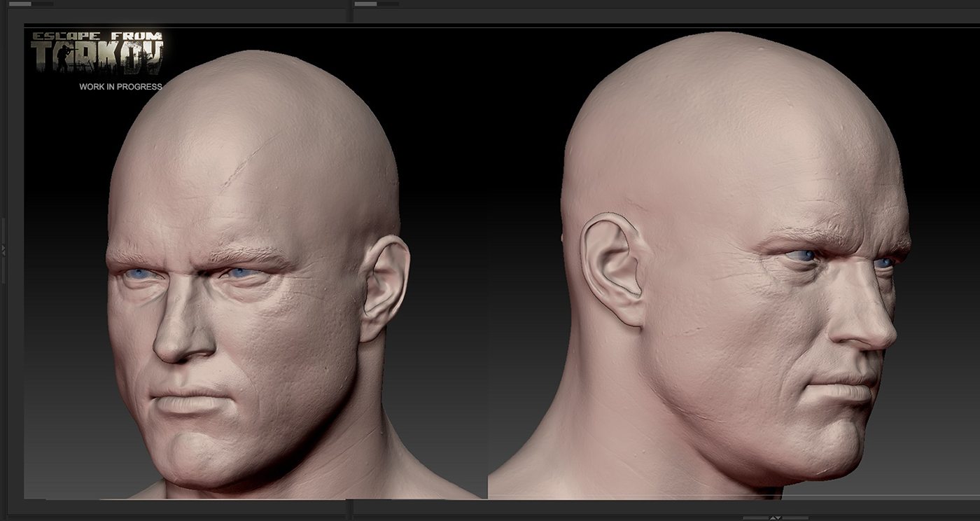Click the Escape from Tarkov logo

pyautogui.click(x=97, y=53)
